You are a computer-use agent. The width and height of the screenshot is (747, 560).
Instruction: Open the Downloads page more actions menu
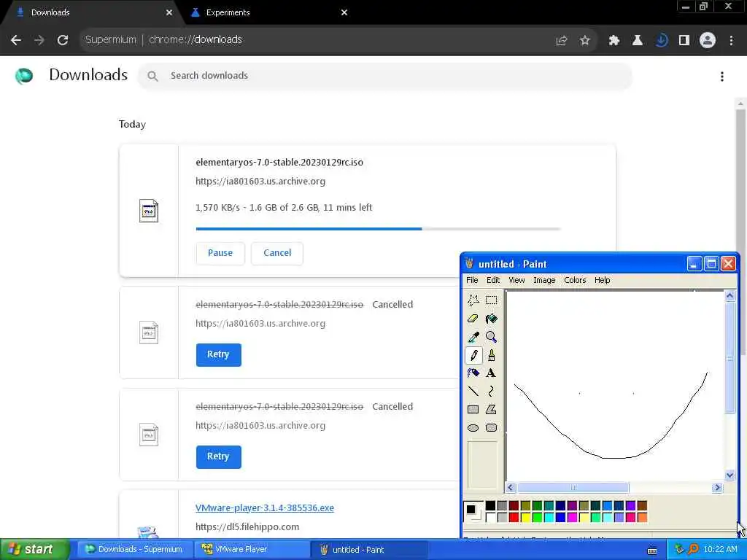[x=722, y=77]
